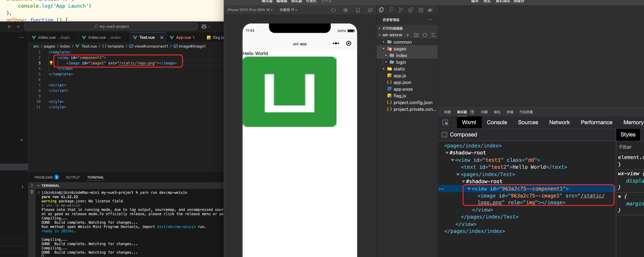Click the layout panel icon beside extensions

coord(421,10)
